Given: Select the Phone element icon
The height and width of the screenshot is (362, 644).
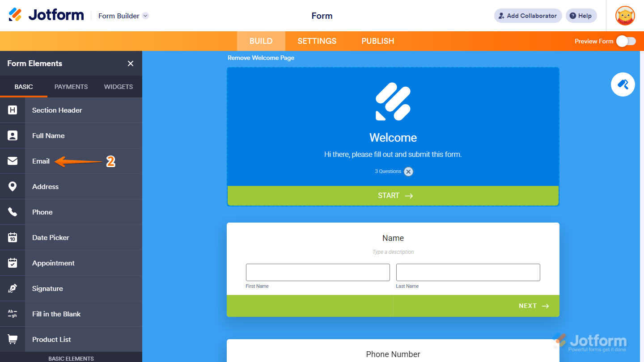Looking at the screenshot, I should pos(13,212).
